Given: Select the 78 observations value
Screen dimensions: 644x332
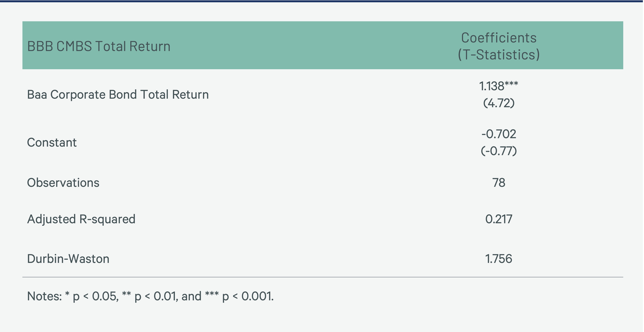Looking at the screenshot, I should 499,183.
